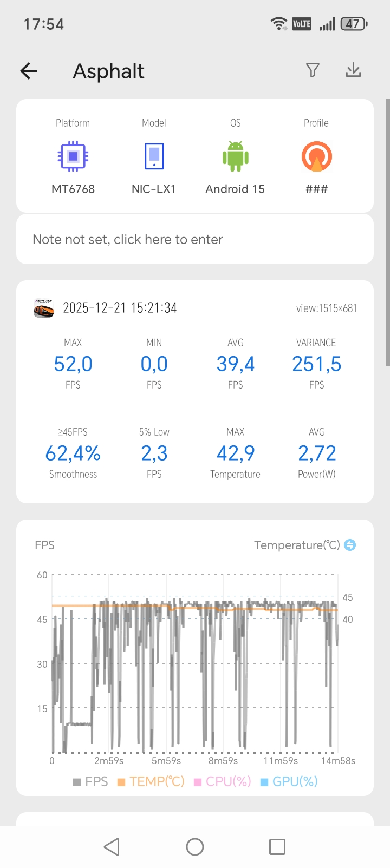
Task: Click the page scrollbar on right edge
Action: click(x=387, y=233)
